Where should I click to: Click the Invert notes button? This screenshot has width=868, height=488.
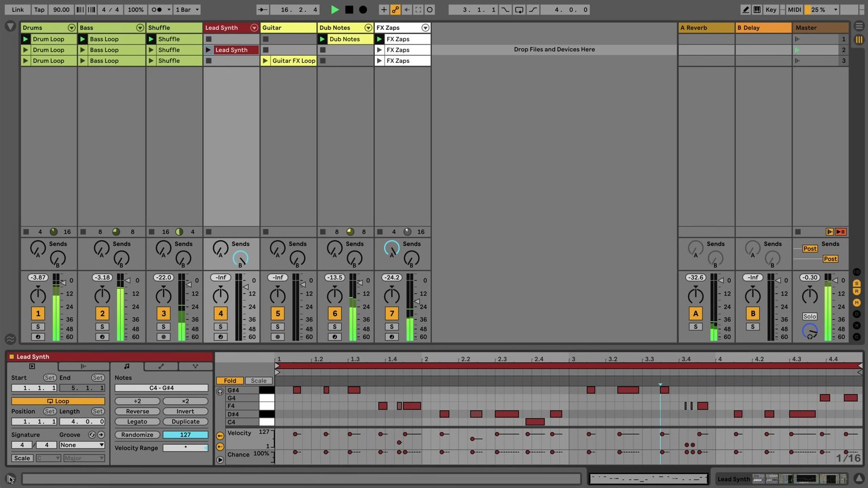[x=185, y=412]
